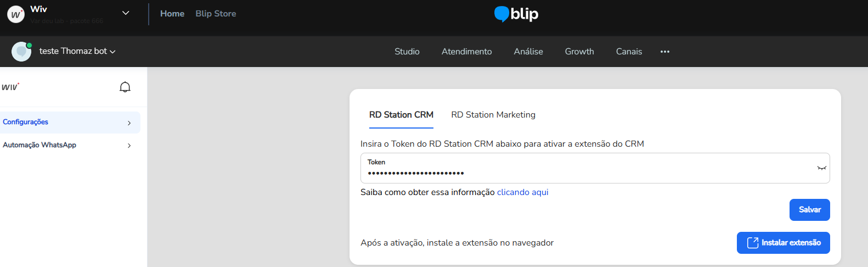The height and width of the screenshot is (267, 868).
Task: Click the Instalar extensão button
Action: [x=784, y=243]
